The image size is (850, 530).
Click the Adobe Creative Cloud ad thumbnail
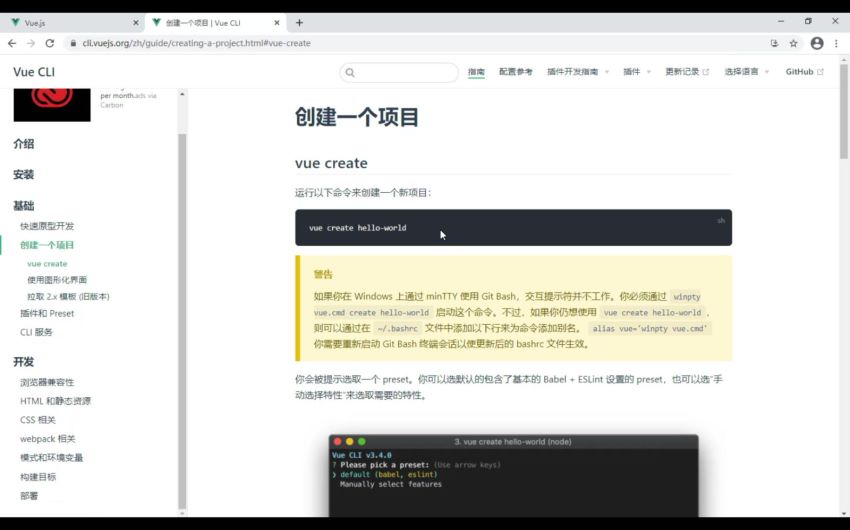(52, 105)
